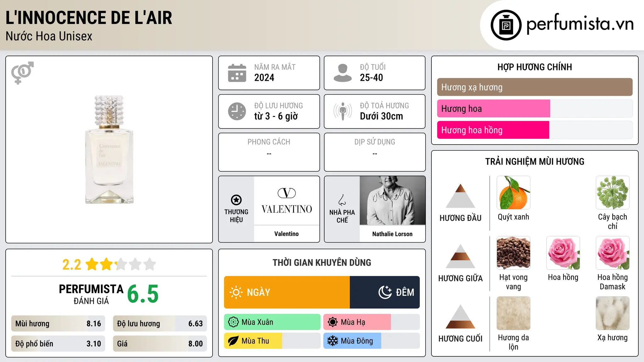Select the Đêm nighttime bar
The image size is (644, 362).
pyautogui.click(x=385, y=292)
